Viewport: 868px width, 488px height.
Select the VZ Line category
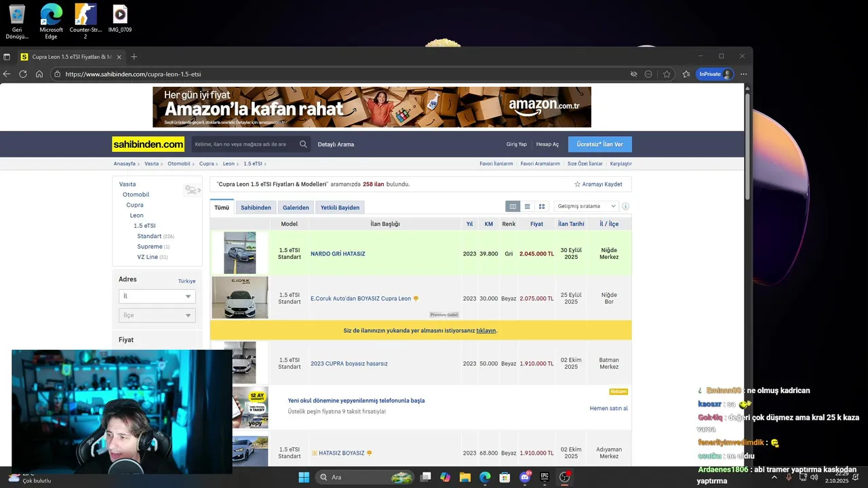[147, 257]
